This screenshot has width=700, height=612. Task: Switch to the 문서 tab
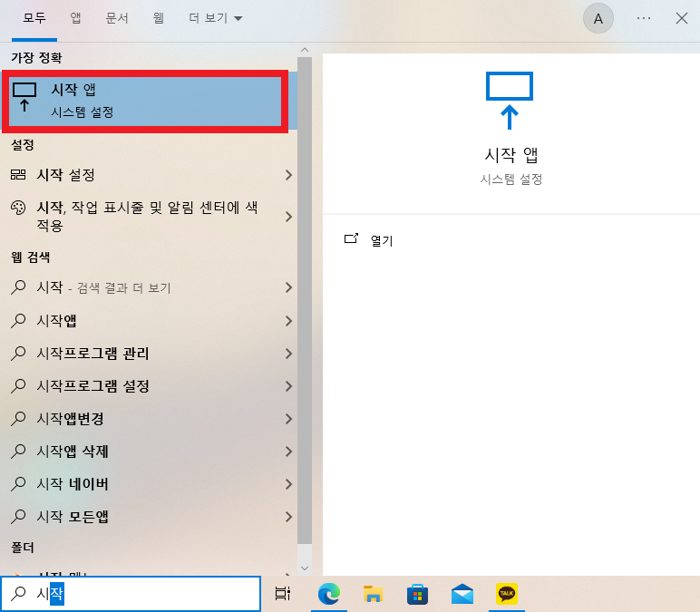[x=117, y=18]
